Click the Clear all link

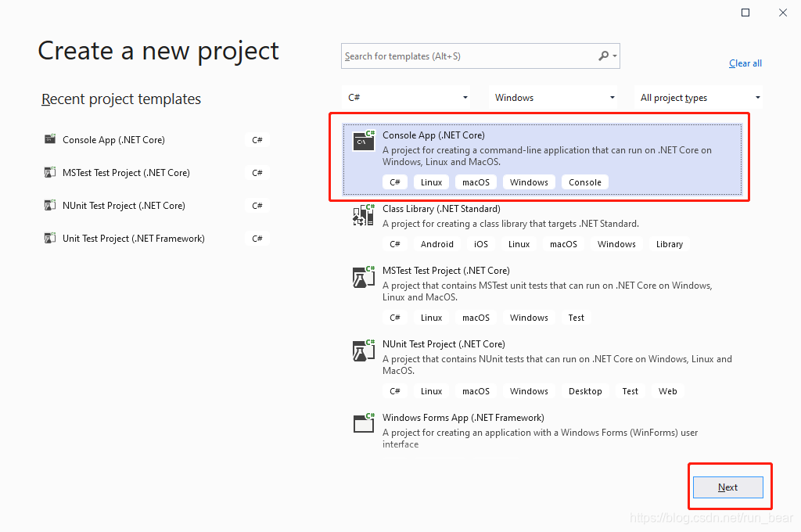click(x=745, y=63)
